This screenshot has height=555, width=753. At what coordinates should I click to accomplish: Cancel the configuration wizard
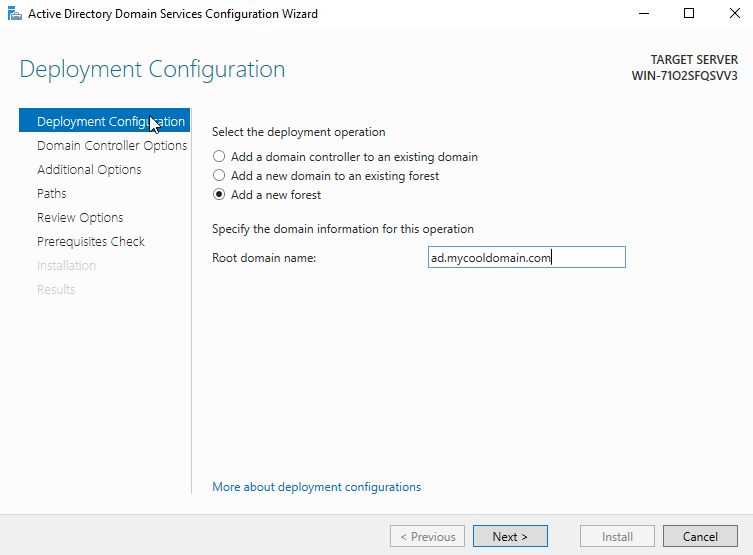coord(700,537)
